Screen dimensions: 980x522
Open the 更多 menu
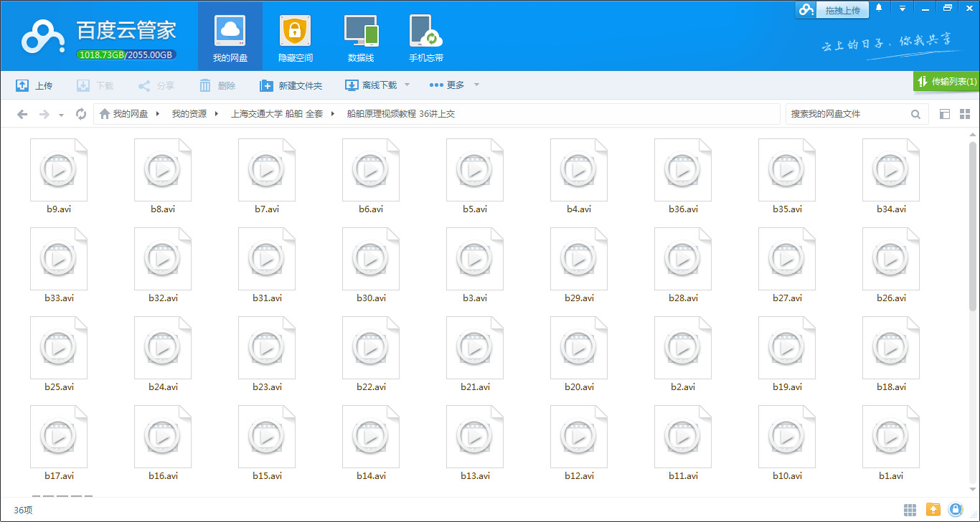pos(447,85)
